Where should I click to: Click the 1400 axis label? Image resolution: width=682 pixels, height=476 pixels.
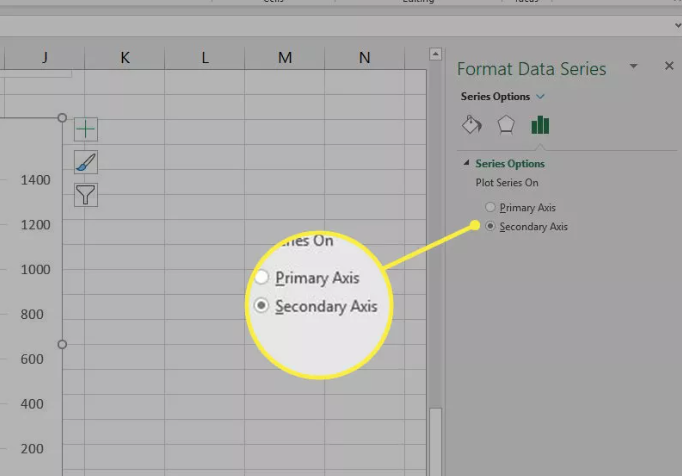coord(36,180)
